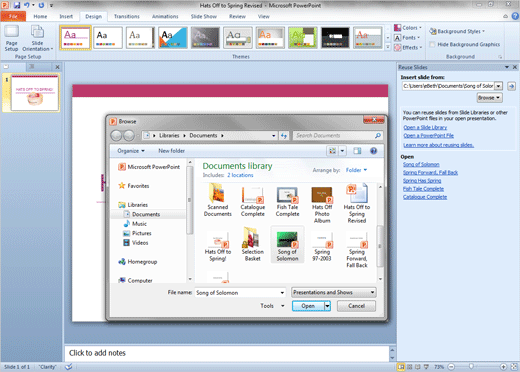Open the Organize dropdown menu
The height and width of the screenshot is (372, 520).
coord(131,151)
